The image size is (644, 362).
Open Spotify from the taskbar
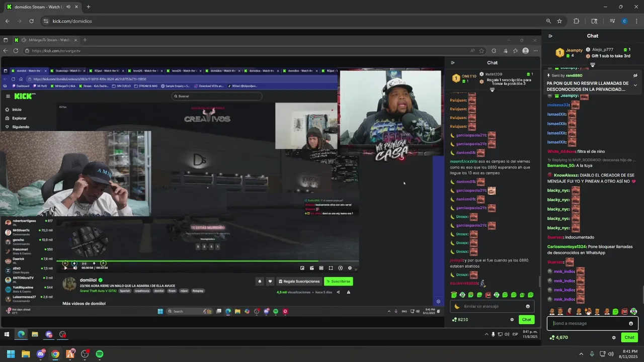[100, 354]
